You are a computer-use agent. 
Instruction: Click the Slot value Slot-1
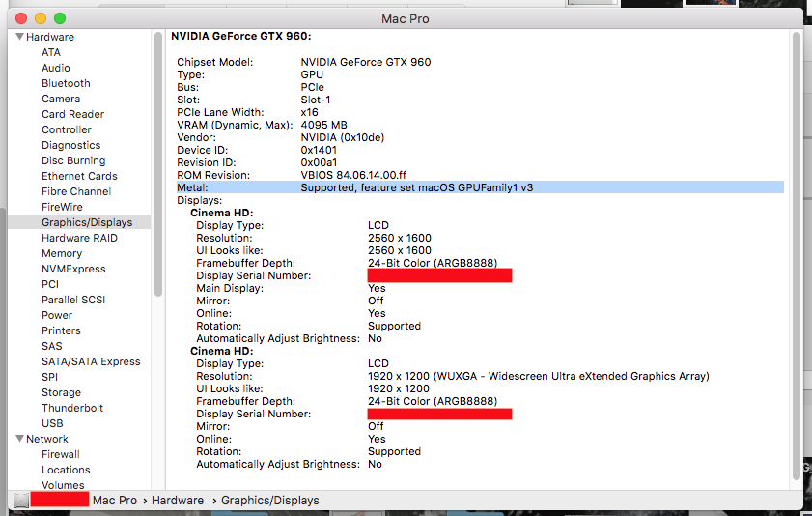click(x=316, y=100)
